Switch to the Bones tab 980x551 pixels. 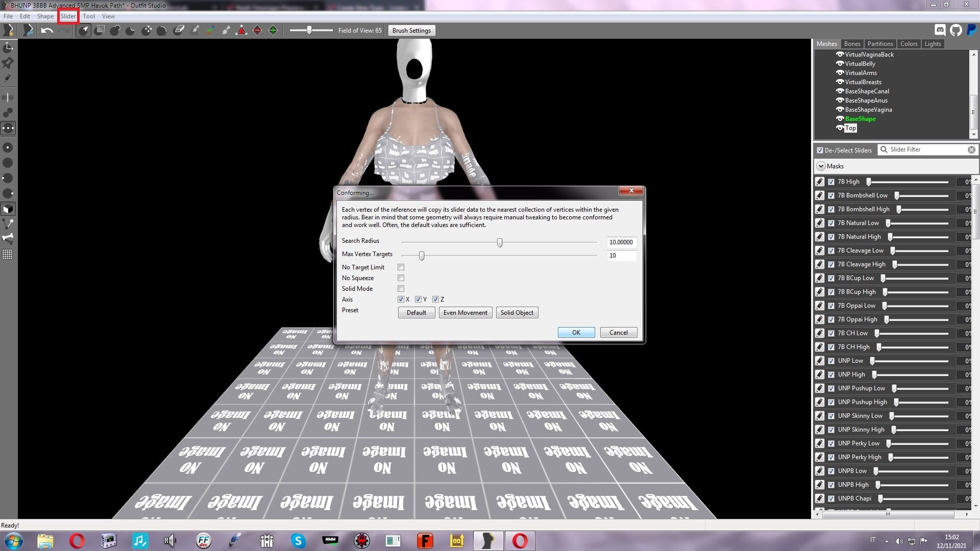852,44
